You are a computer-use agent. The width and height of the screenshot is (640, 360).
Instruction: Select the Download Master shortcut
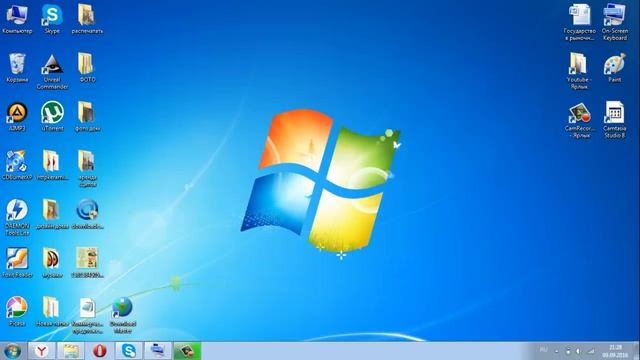click(122, 315)
